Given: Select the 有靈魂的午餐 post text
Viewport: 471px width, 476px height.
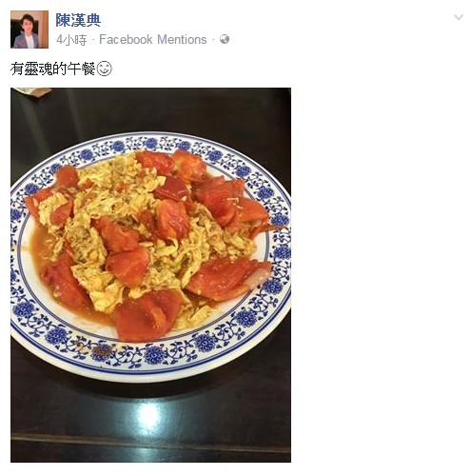Looking at the screenshot, I should 52,69.
